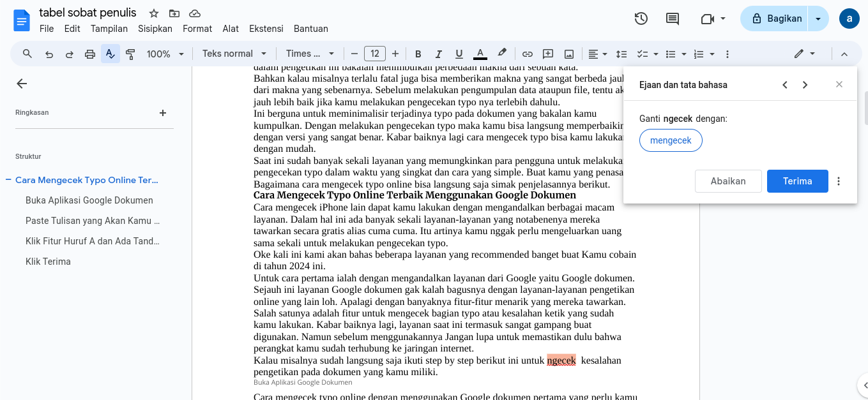Go to outline heading Cara Mengecek Typo Online
The width and height of the screenshot is (868, 400).
point(86,180)
